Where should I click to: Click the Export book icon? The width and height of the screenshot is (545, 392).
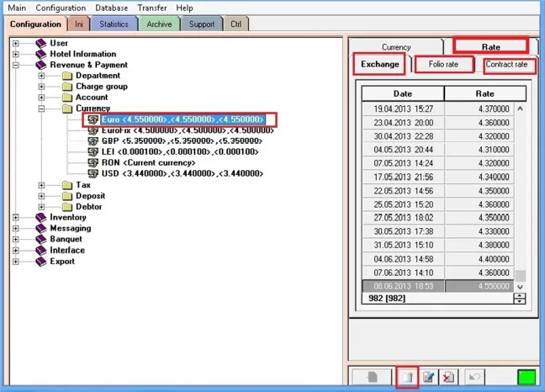click(x=41, y=262)
